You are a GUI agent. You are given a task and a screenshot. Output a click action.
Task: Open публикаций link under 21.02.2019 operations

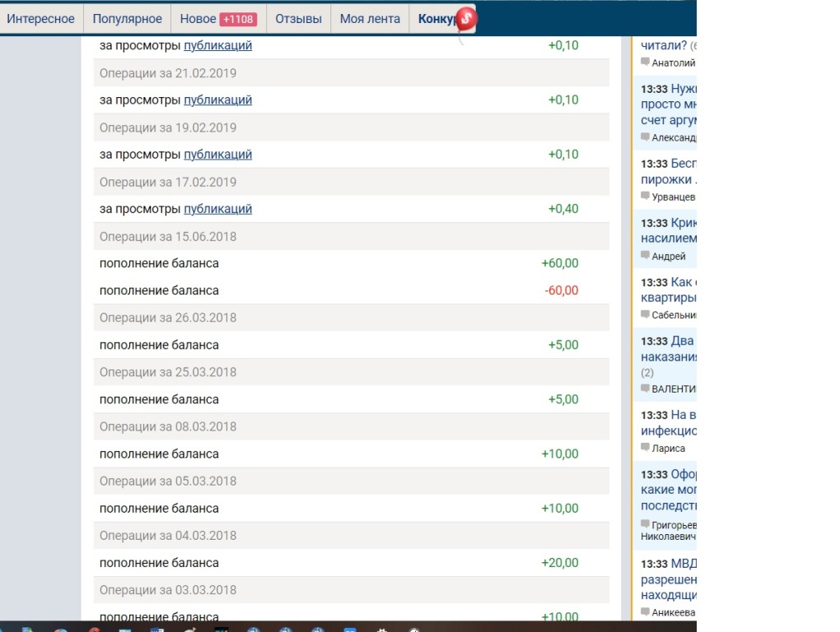point(217,100)
